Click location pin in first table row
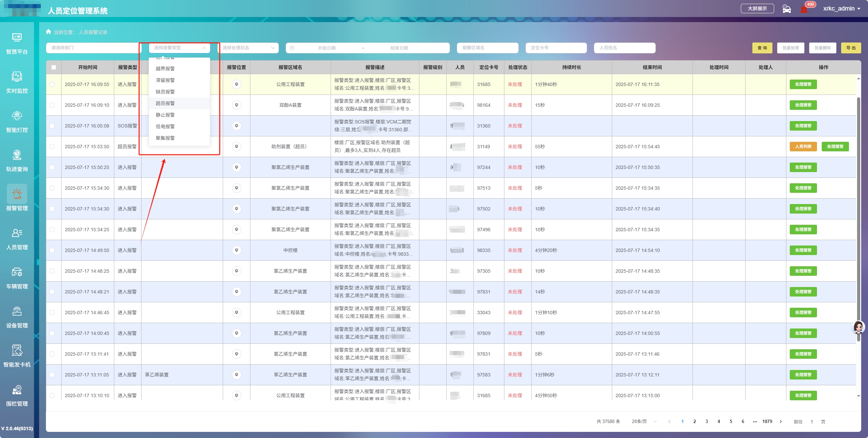868x438 pixels. [x=236, y=84]
